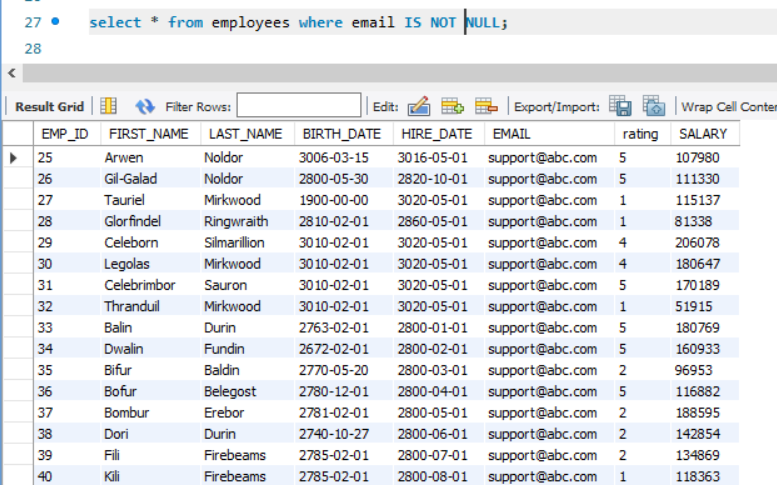Insert a new row icon

point(452,106)
